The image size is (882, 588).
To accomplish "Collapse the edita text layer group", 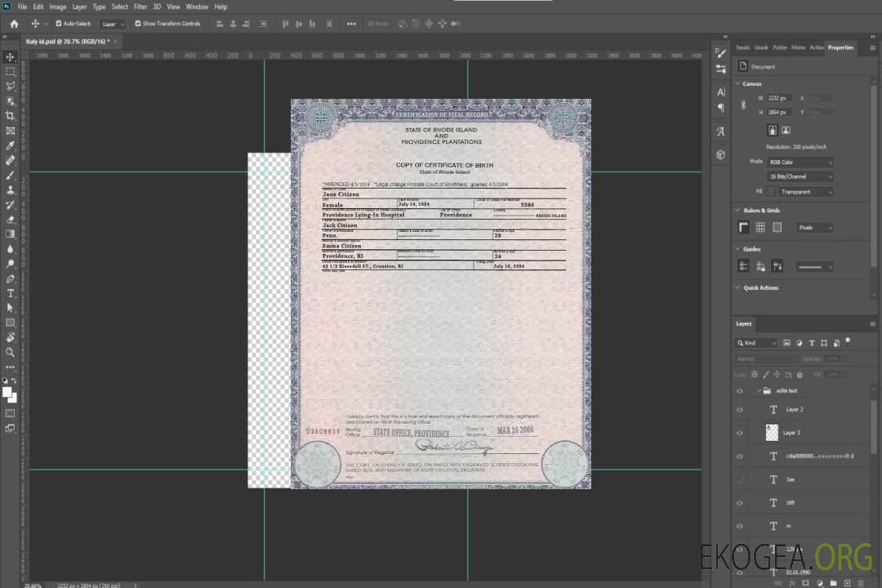I will (x=759, y=390).
